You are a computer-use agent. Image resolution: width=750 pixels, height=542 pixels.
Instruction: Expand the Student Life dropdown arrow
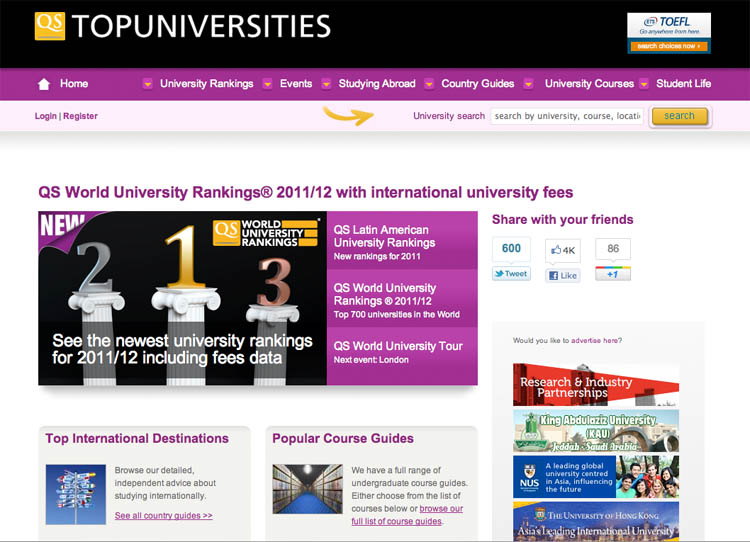644,84
